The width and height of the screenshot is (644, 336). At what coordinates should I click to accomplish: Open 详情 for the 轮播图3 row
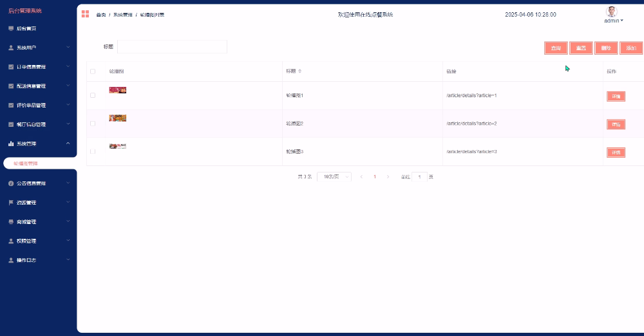click(x=616, y=153)
